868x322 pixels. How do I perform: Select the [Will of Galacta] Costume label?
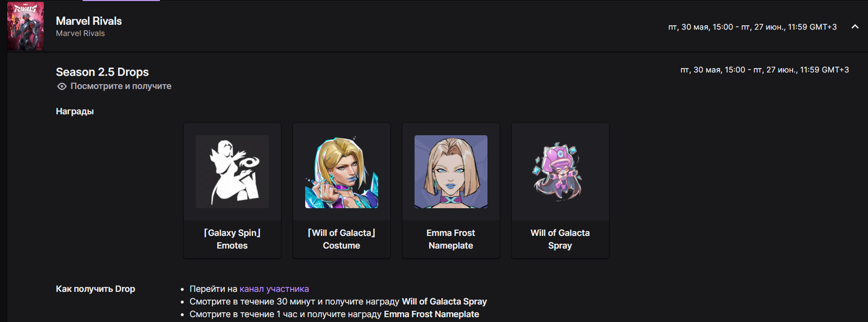click(342, 239)
